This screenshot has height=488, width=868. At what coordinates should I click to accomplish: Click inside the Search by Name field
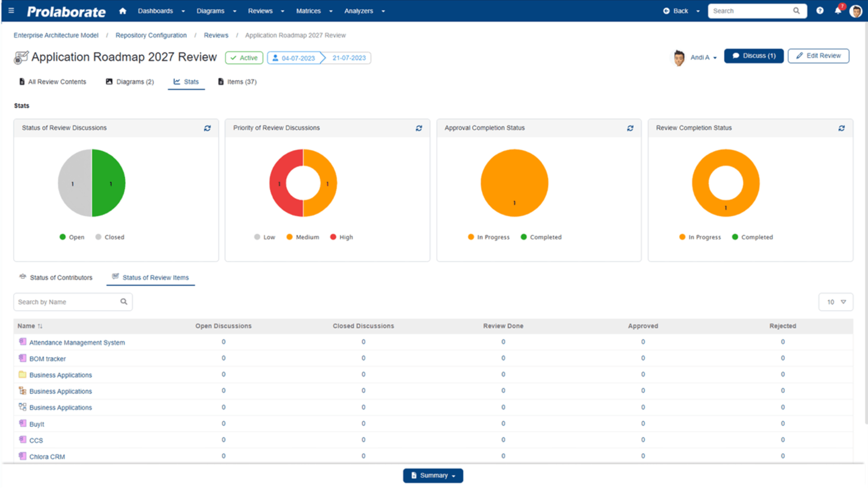tap(63, 301)
